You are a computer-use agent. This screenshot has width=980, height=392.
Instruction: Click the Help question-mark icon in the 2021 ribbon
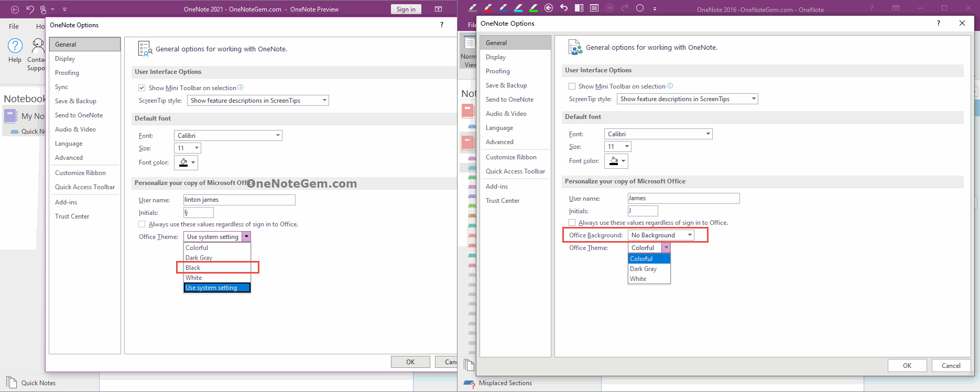coord(15,46)
